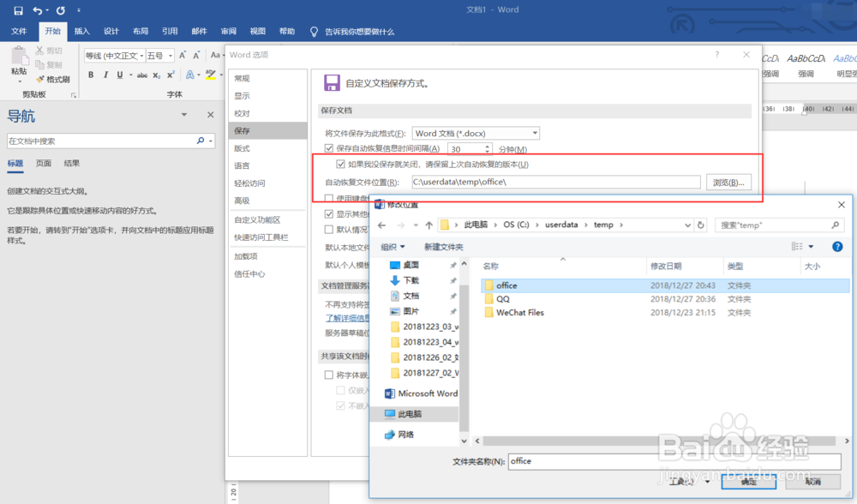The image size is (857, 504).
Task: Open help in Modify Location dialog
Action: pos(837,247)
